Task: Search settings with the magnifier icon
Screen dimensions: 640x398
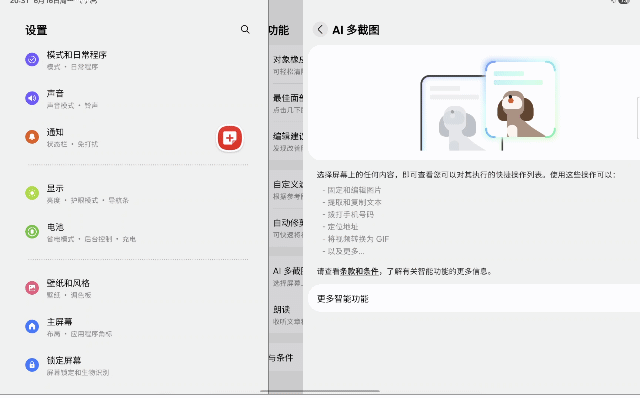Action: (x=245, y=29)
